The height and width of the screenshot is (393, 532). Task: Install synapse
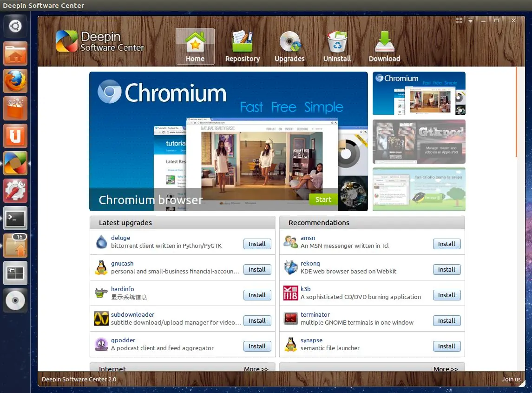pyautogui.click(x=447, y=346)
